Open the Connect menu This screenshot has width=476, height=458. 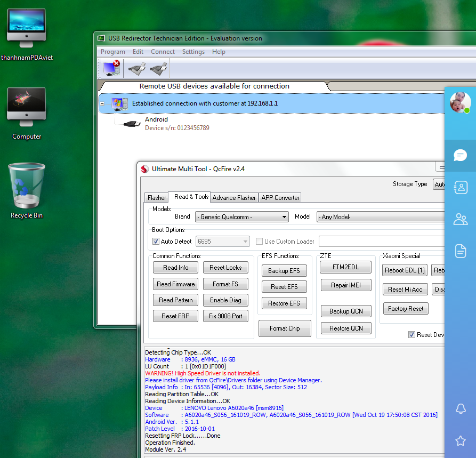click(x=163, y=52)
